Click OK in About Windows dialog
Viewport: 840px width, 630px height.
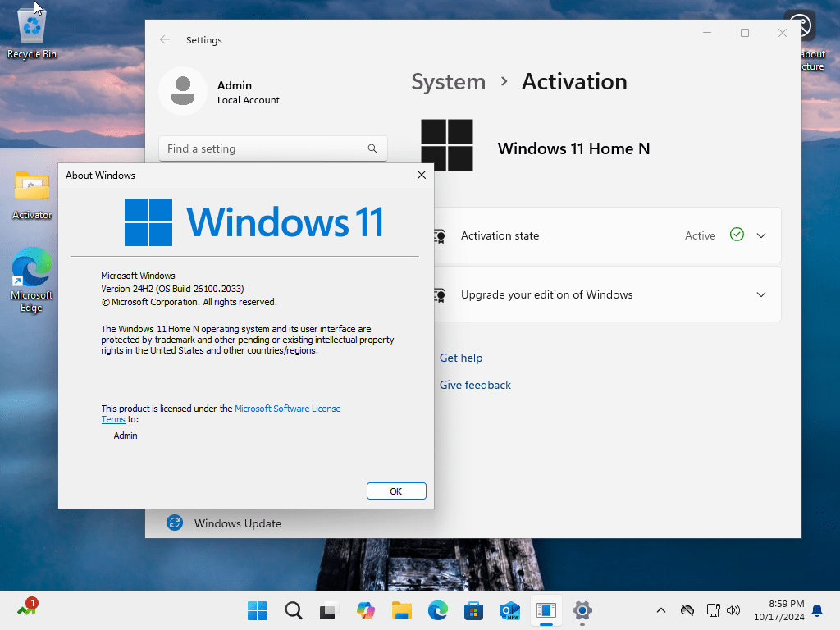pos(396,491)
